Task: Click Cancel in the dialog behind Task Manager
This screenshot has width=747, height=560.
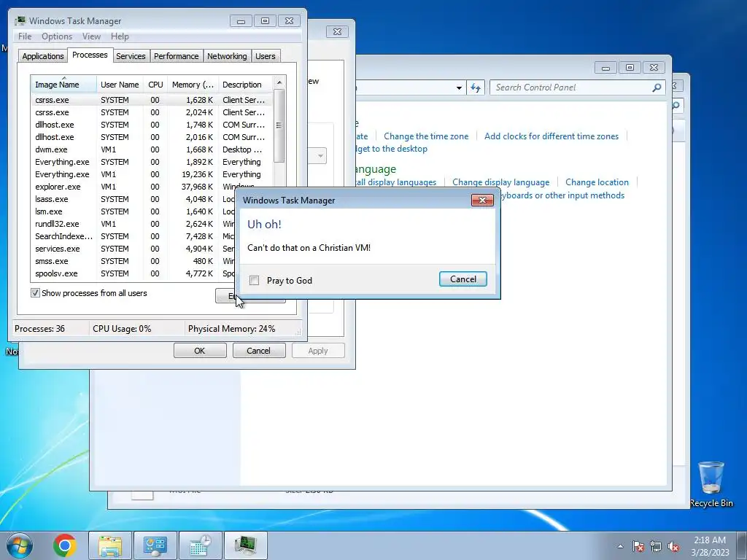Action: (x=258, y=351)
